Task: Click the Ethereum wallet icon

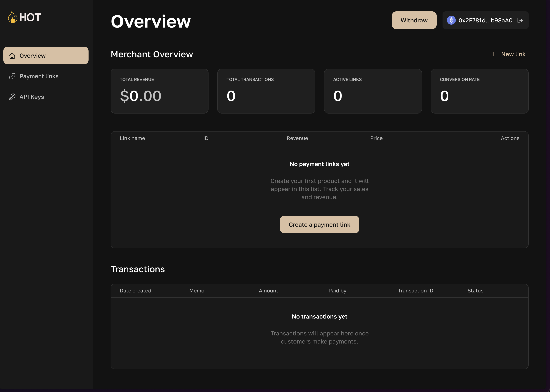Action: coord(451,20)
